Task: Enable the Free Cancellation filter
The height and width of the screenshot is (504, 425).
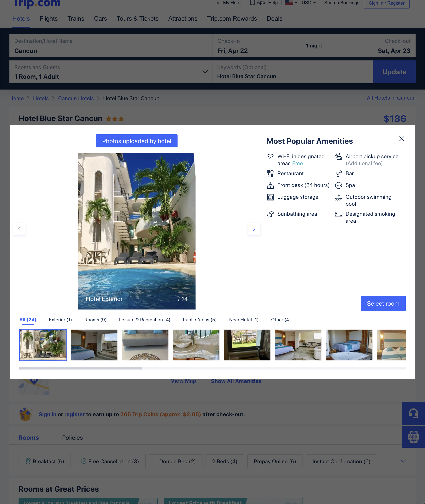Action: [110, 461]
